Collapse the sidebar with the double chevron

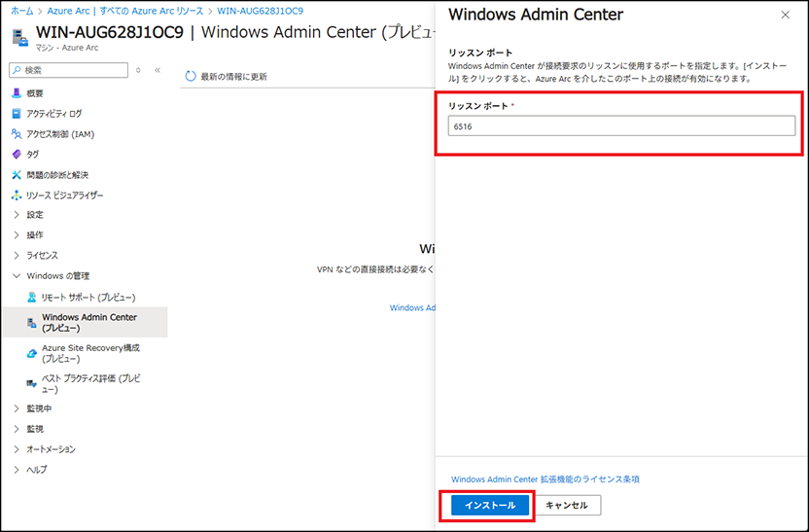tap(158, 70)
